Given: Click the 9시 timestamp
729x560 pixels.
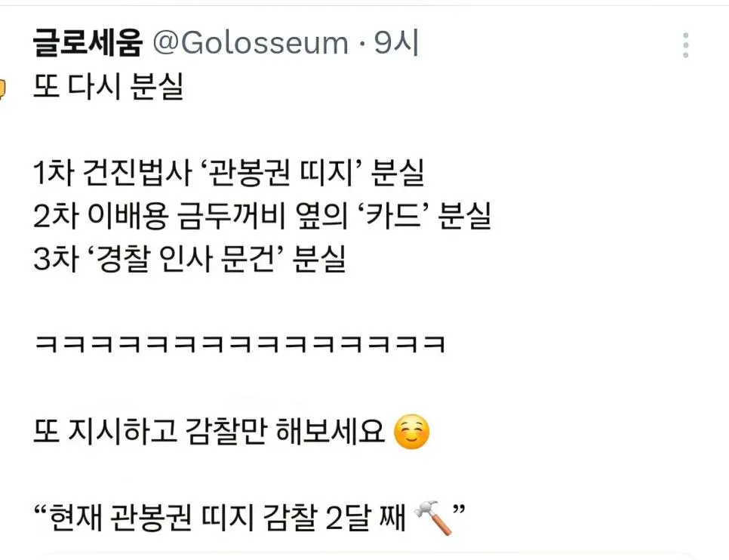Looking at the screenshot, I should pos(397,43).
